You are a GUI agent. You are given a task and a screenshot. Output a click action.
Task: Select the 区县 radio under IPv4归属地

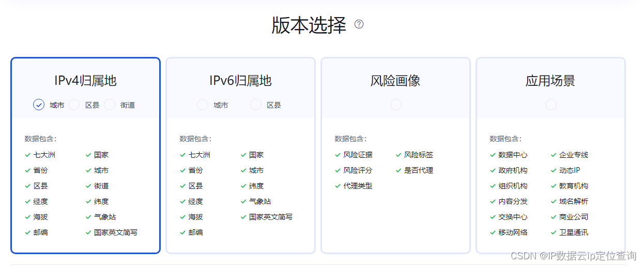74,105
